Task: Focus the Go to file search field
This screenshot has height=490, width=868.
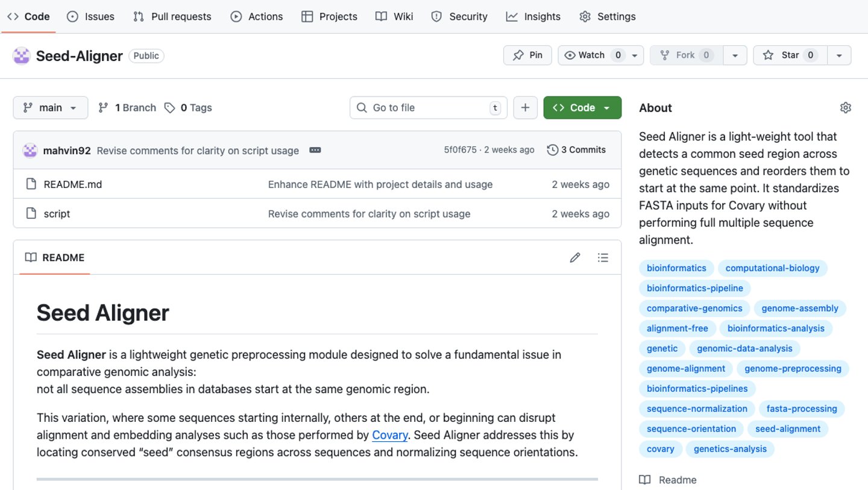Action: [x=429, y=108]
